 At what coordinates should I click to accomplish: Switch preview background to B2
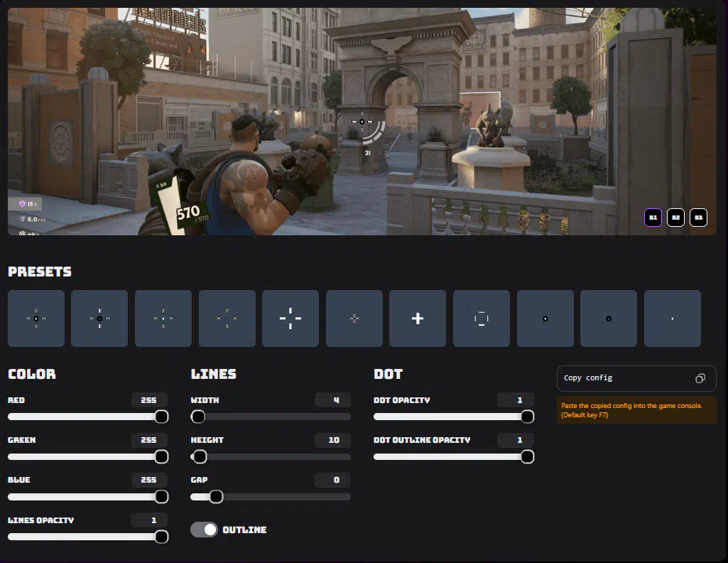click(x=675, y=218)
